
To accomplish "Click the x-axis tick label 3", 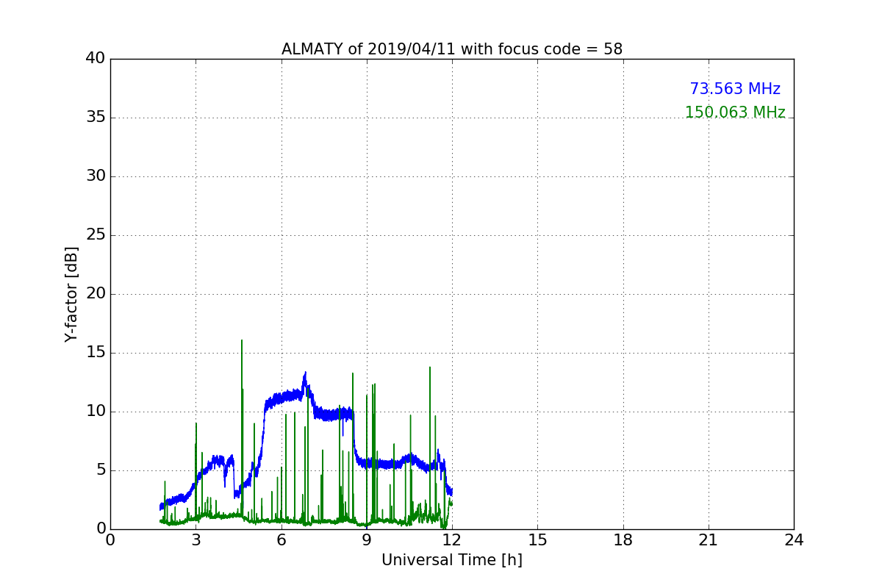I will (x=196, y=539).
